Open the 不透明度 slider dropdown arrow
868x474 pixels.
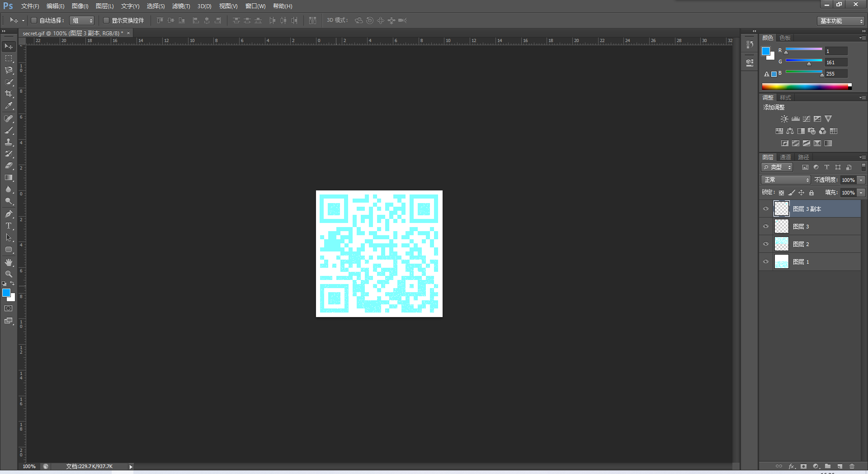(x=861, y=180)
